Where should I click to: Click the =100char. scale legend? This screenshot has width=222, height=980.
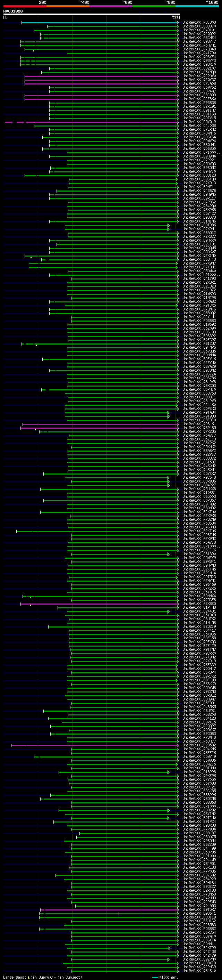(x=165, y=977)
